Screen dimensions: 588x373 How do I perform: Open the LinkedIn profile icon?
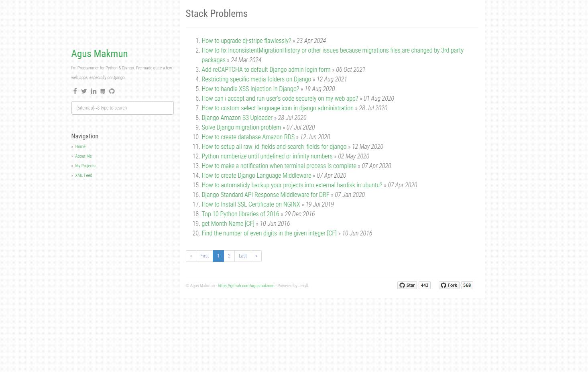(94, 91)
